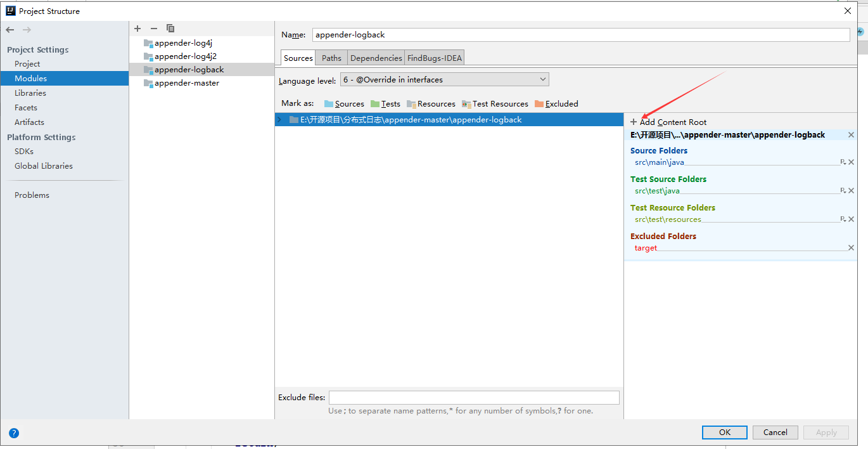Copy the selected module
Screen dimensions: 868x449
(x=170, y=29)
